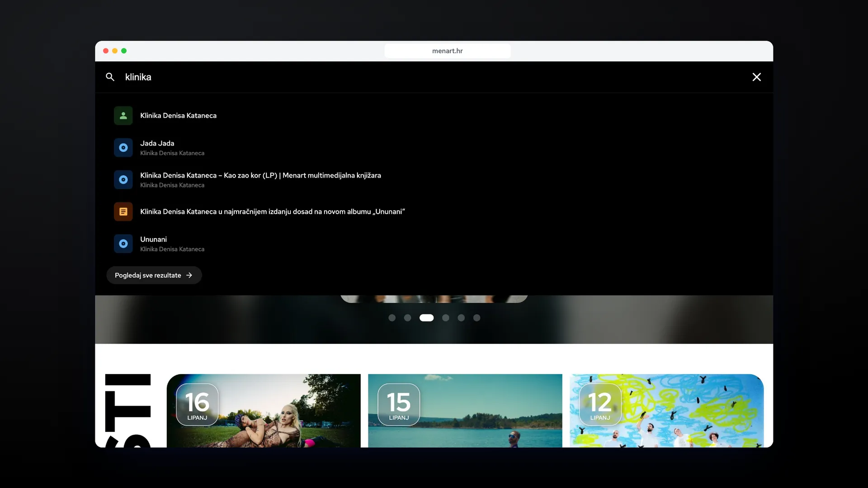This screenshot has width=868, height=488.
Task: Click the menart.hr address bar
Action: [448, 51]
